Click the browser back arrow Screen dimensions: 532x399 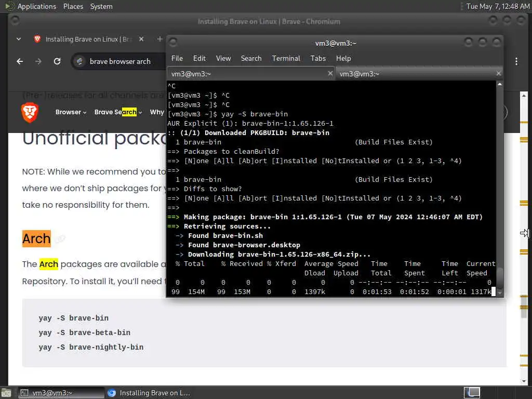20,61
